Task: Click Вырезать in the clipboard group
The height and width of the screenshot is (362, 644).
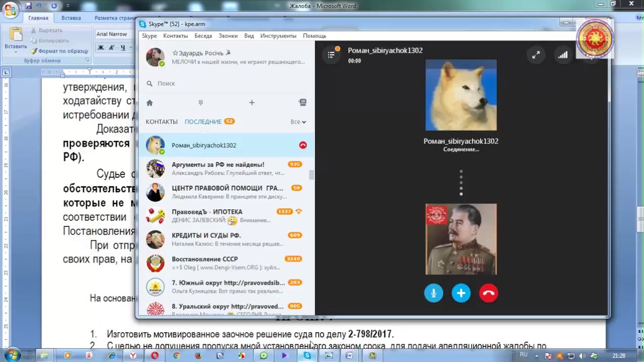Action: 46,30
